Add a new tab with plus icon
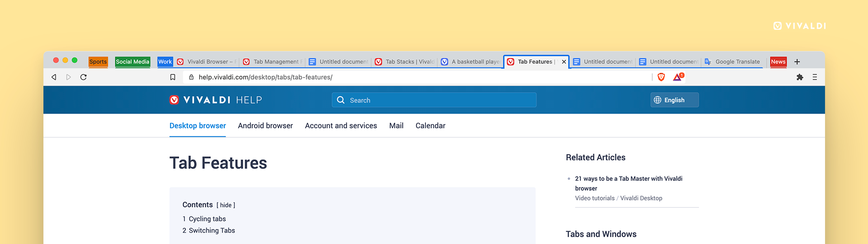 797,62
